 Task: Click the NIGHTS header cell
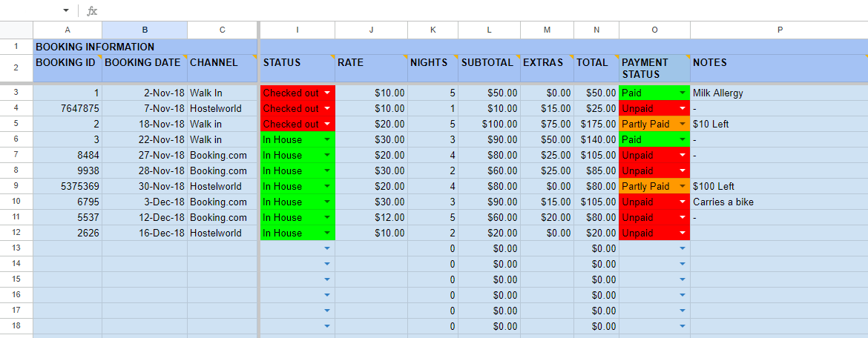[x=433, y=68]
